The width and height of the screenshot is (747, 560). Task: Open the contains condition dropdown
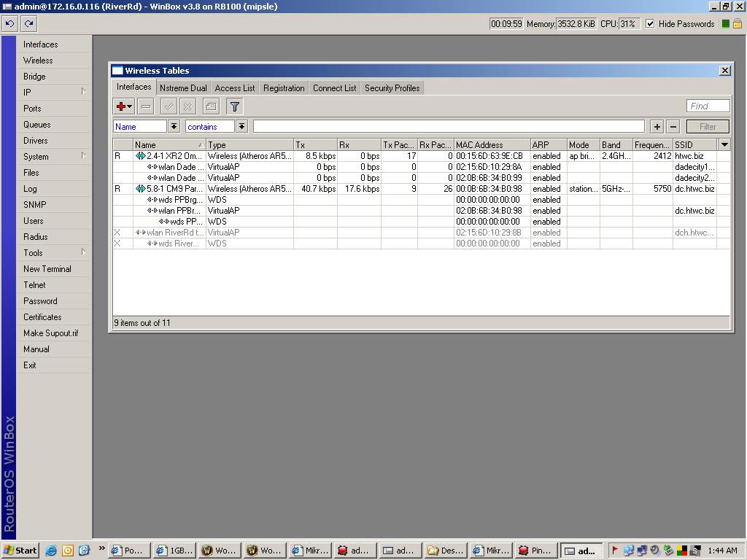pos(242,126)
